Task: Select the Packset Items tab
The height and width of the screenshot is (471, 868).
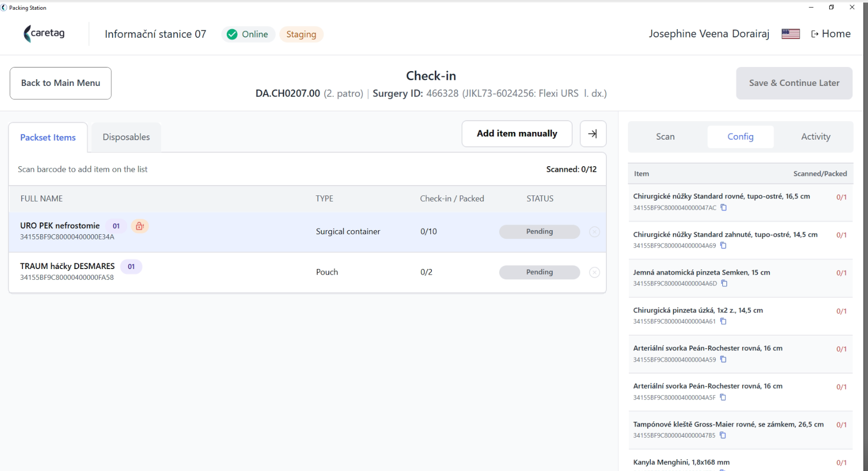Action: [48, 138]
